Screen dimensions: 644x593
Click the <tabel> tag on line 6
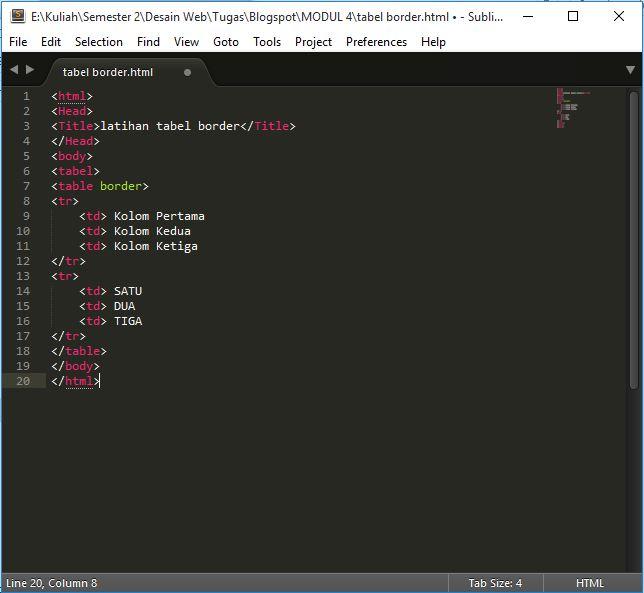(76, 171)
